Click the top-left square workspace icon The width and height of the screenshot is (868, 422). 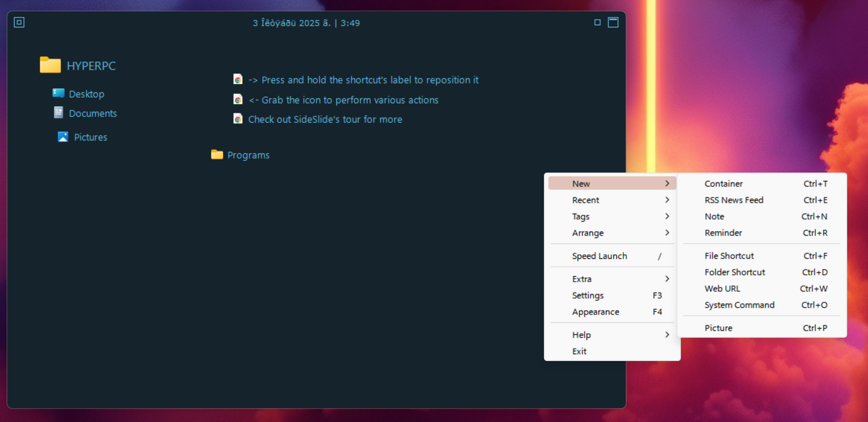click(x=19, y=22)
